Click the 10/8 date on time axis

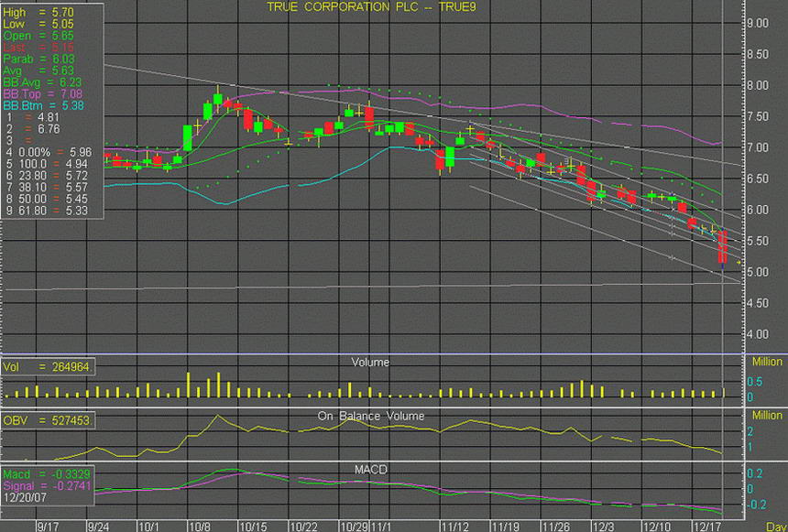point(200,527)
